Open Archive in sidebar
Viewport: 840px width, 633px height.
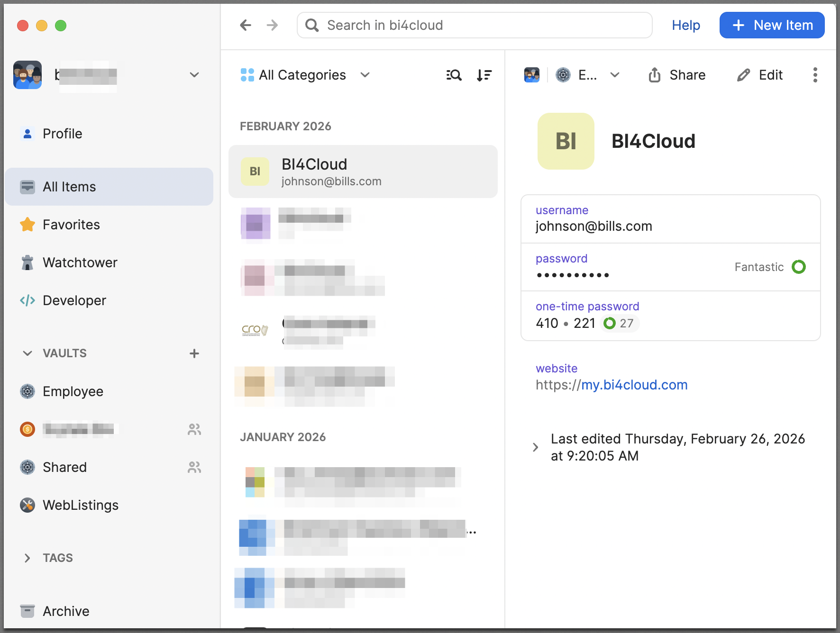tap(109, 611)
